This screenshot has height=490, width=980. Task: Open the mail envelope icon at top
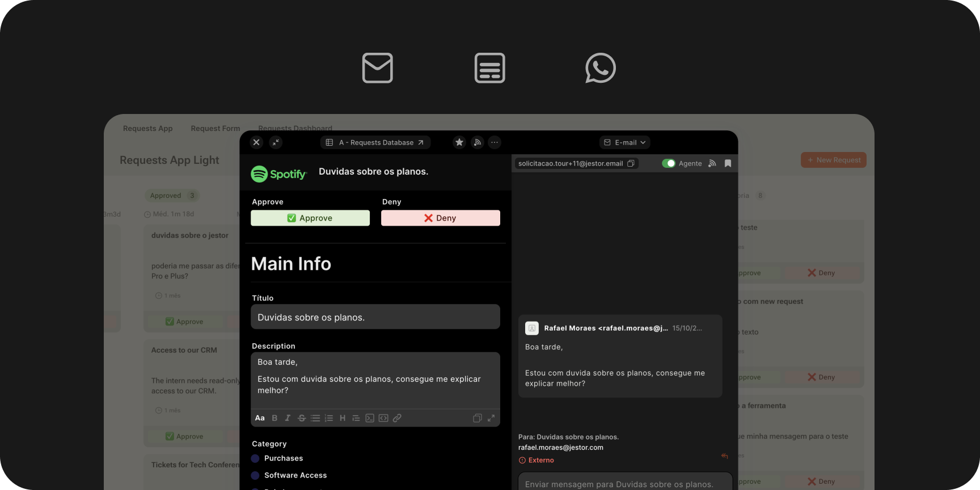[x=377, y=68]
